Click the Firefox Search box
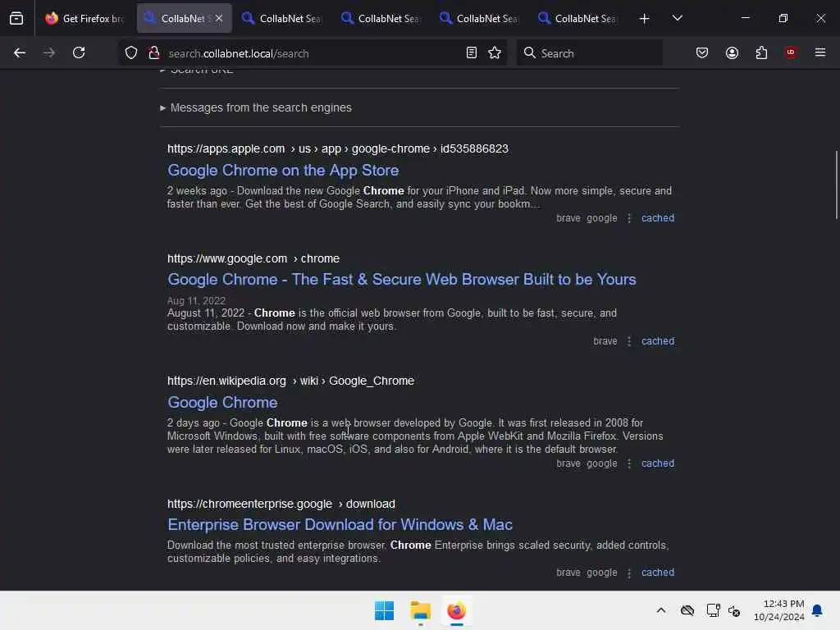 (589, 53)
